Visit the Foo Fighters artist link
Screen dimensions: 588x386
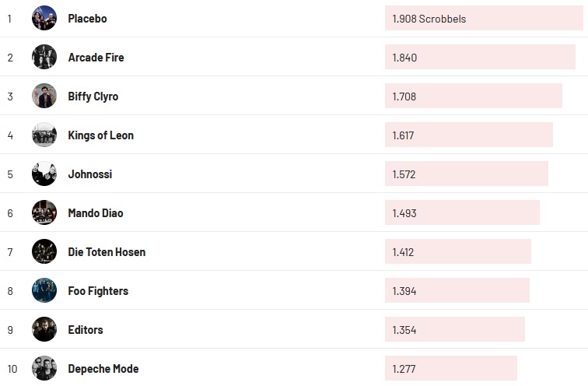(98, 290)
